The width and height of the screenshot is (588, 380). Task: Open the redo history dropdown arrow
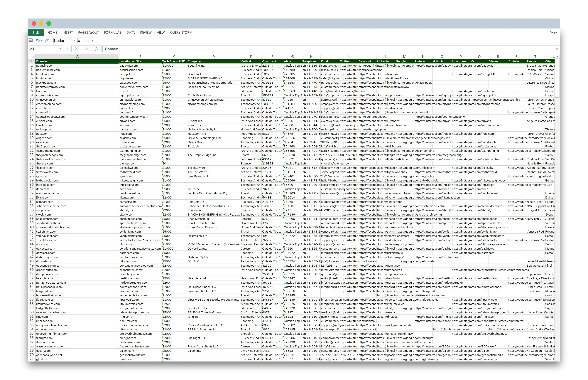point(50,41)
